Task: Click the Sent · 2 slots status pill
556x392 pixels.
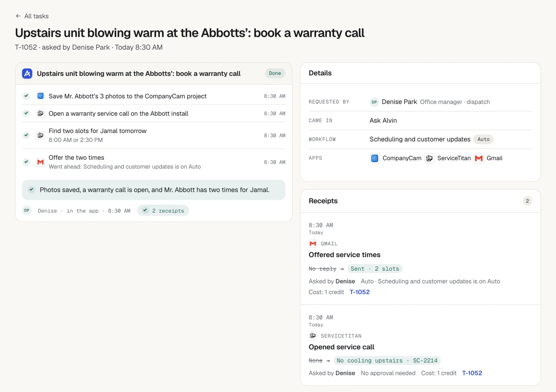Action: point(375,269)
